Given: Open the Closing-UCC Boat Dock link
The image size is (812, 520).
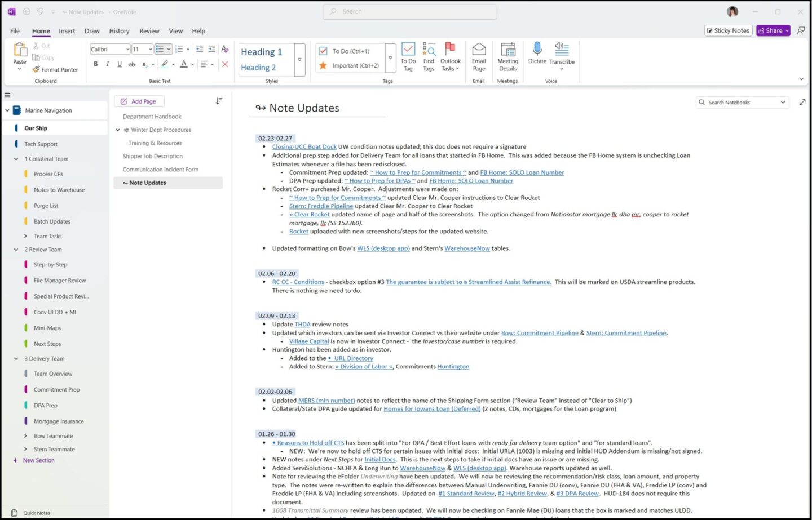Looking at the screenshot, I should point(304,147).
